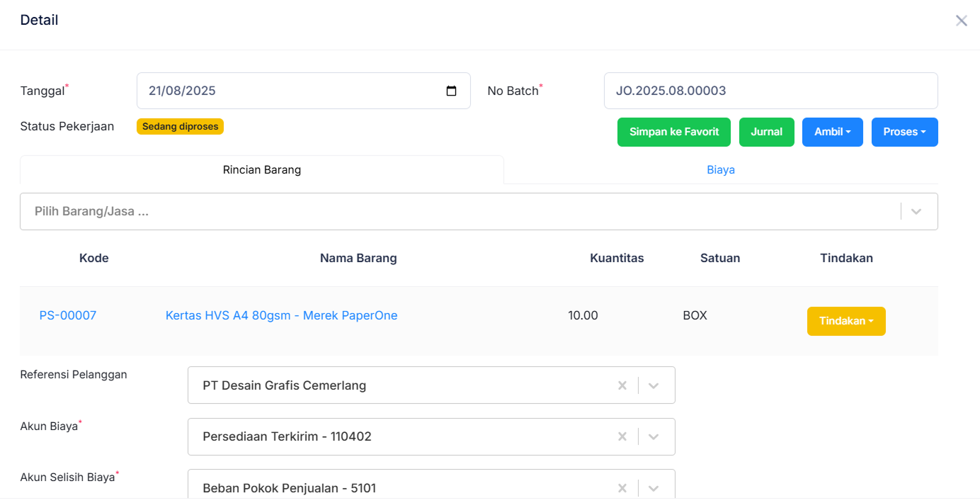Screen dimensions: 980x503
Task: Close the Detail dialog
Action: click(961, 21)
